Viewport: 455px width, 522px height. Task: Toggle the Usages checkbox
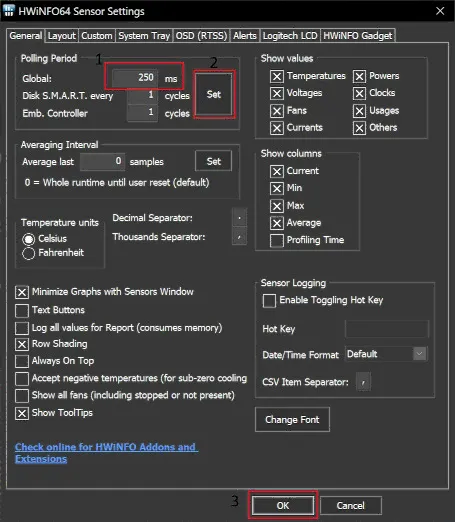point(359,111)
